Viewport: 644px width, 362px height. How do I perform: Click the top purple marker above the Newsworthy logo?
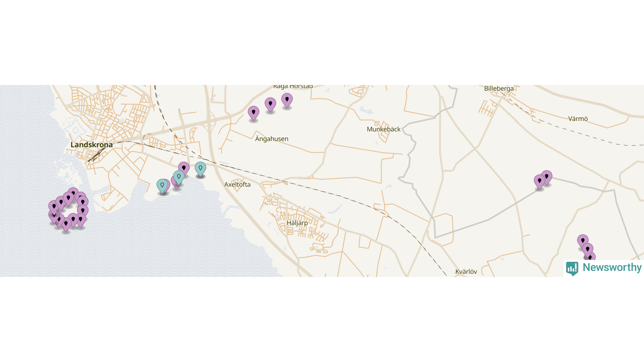point(583,242)
